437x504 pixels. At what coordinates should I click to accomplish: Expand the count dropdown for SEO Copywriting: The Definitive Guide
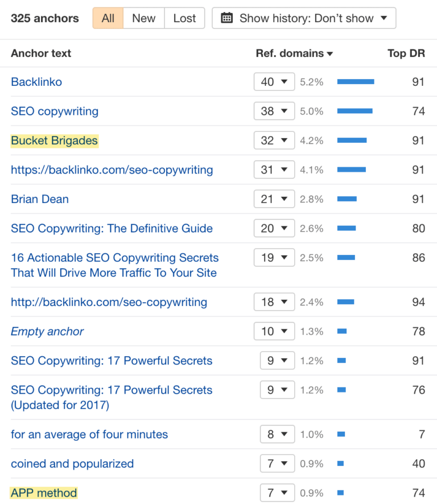tap(285, 228)
